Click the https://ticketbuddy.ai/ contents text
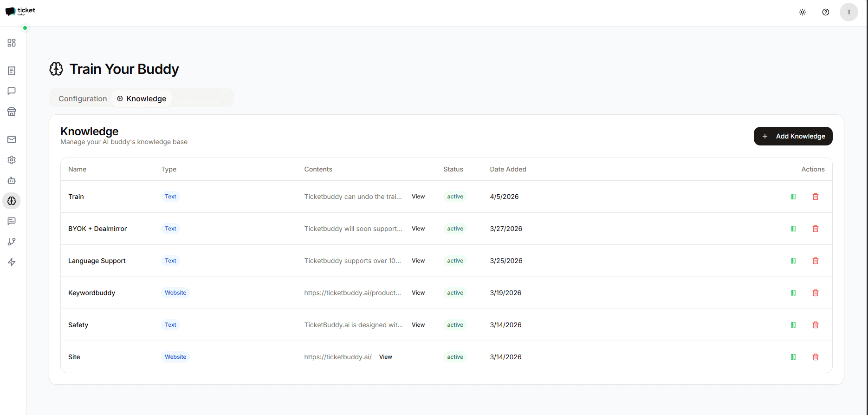Screen dimensions: 868x415 [x=338, y=357]
